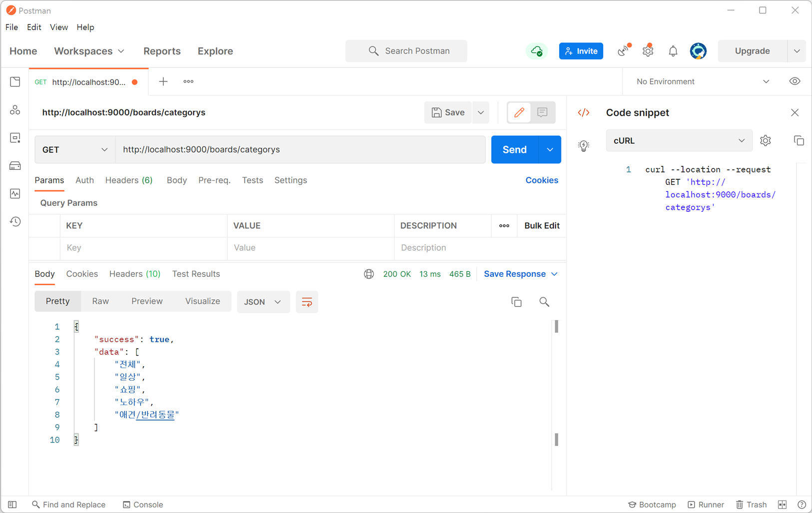This screenshot has height=513, width=812.
Task: Click the network globe icon
Action: (x=369, y=274)
